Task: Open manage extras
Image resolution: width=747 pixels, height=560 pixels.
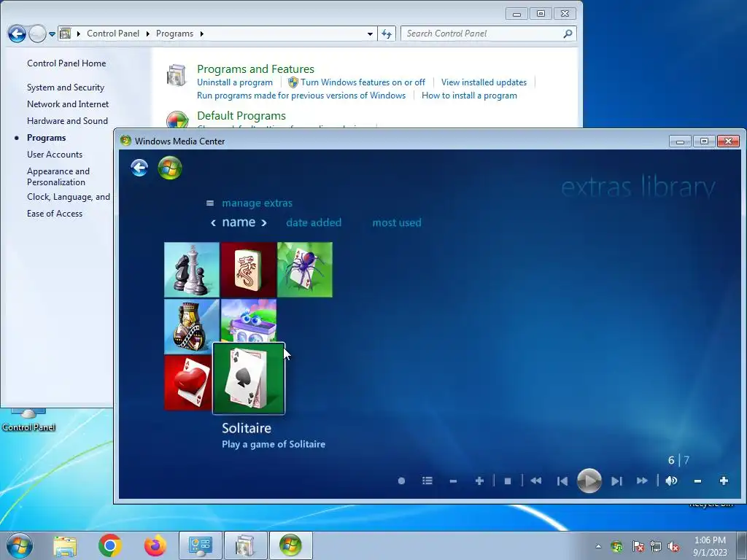Action: tap(258, 203)
